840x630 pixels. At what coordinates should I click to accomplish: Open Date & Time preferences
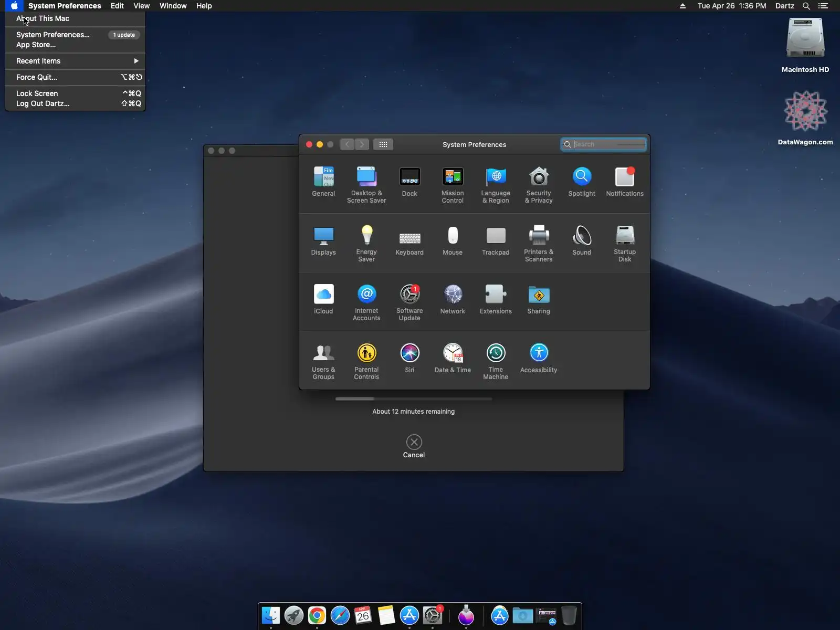[x=453, y=358]
